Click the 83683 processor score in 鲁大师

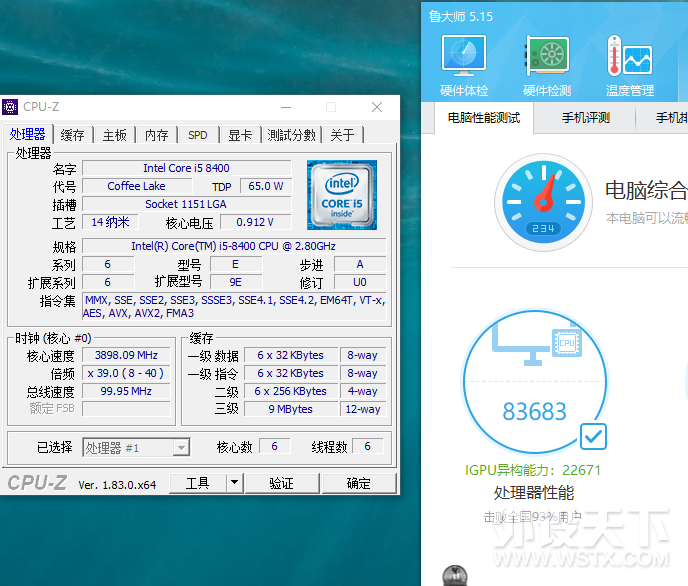tap(534, 411)
